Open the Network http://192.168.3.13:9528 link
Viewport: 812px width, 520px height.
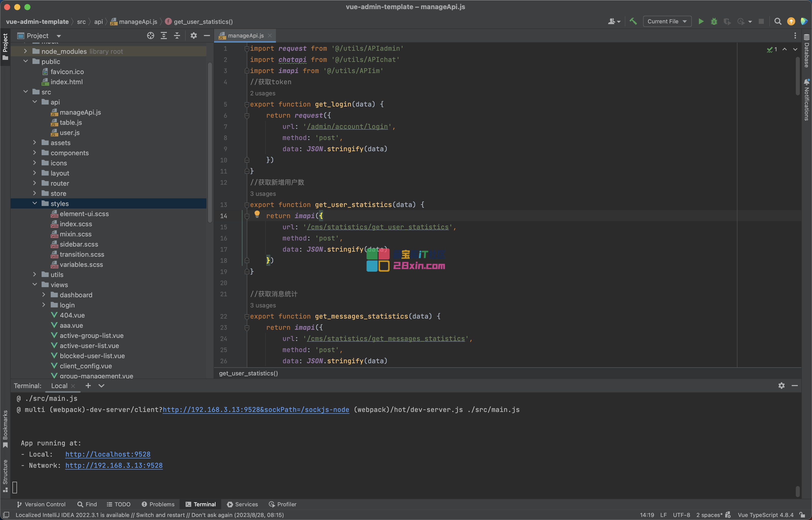(114, 465)
